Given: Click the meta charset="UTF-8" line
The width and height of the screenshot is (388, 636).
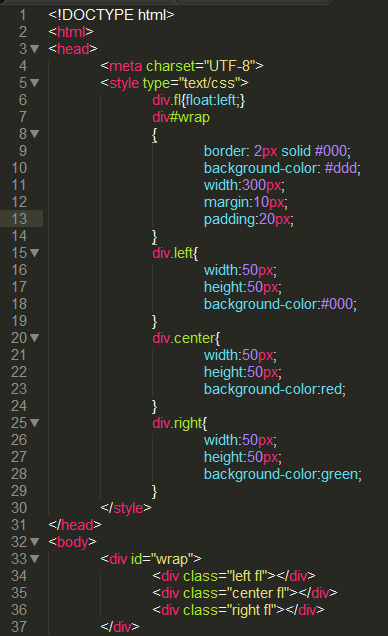Looking at the screenshot, I should pos(182,66).
